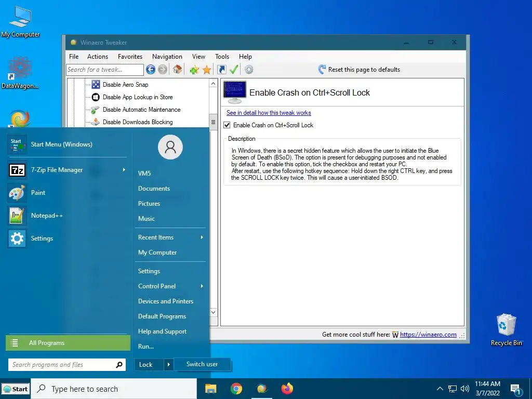The height and width of the screenshot is (399, 532).
Task: Open the Help menu
Action: pyautogui.click(x=245, y=57)
